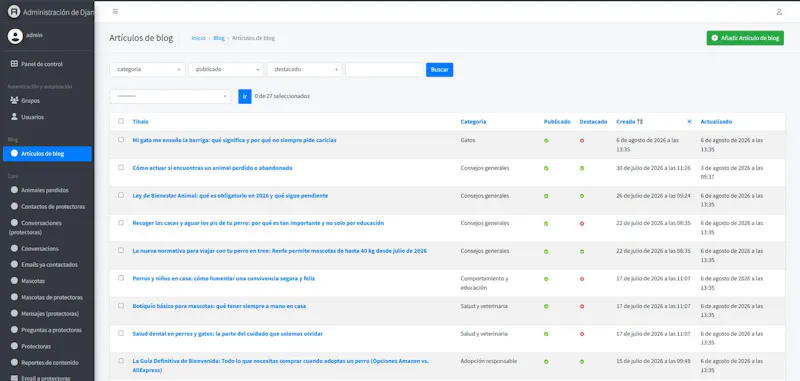Open Mensajes (protectoras) in sidebar
The image size is (800, 381).
(47, 314)
